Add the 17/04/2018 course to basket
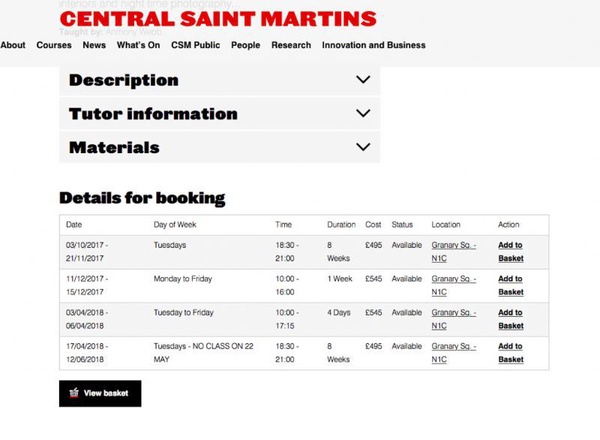This screenshot has width=600, height=440. point(511,353)
